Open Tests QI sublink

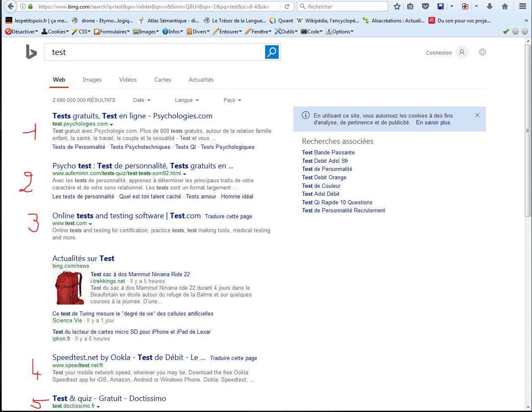(x=186, y=147)
